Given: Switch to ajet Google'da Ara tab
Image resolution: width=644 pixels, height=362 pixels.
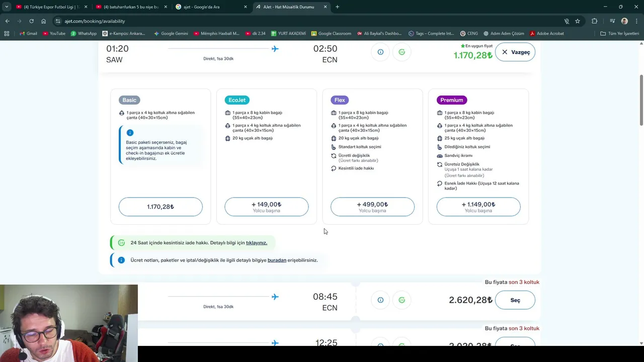Looking at the screenshot, I should click(211, 7).
